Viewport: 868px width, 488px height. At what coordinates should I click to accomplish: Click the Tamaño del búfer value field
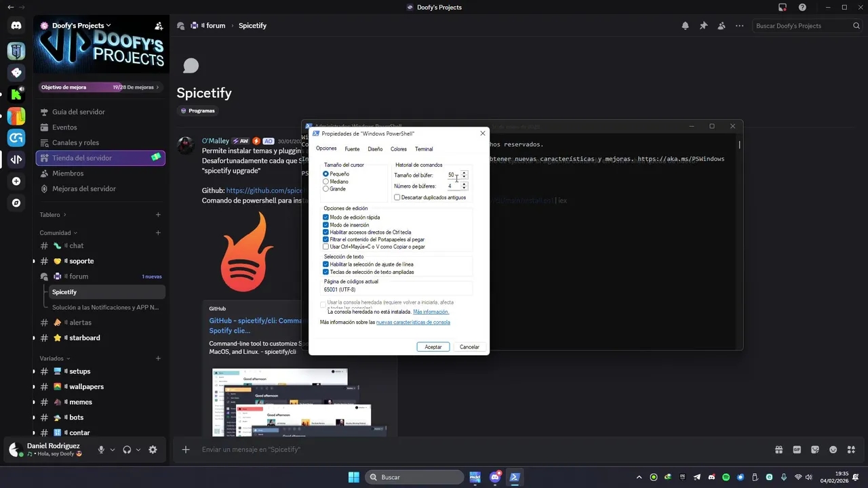coord(452,175)
